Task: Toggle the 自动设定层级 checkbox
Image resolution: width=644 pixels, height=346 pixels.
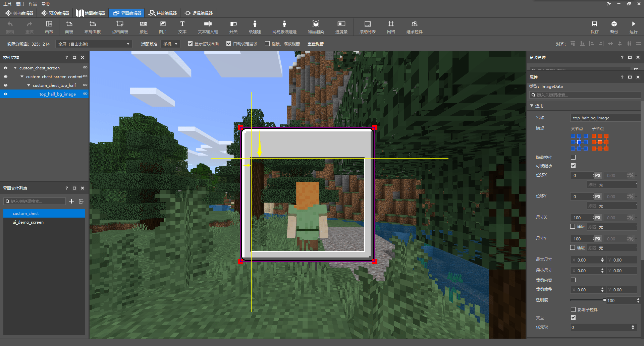Action: coord(229,44)
